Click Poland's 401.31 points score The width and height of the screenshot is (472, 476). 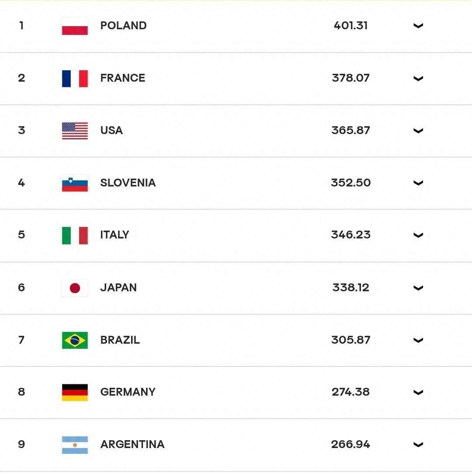click(351, 26)
